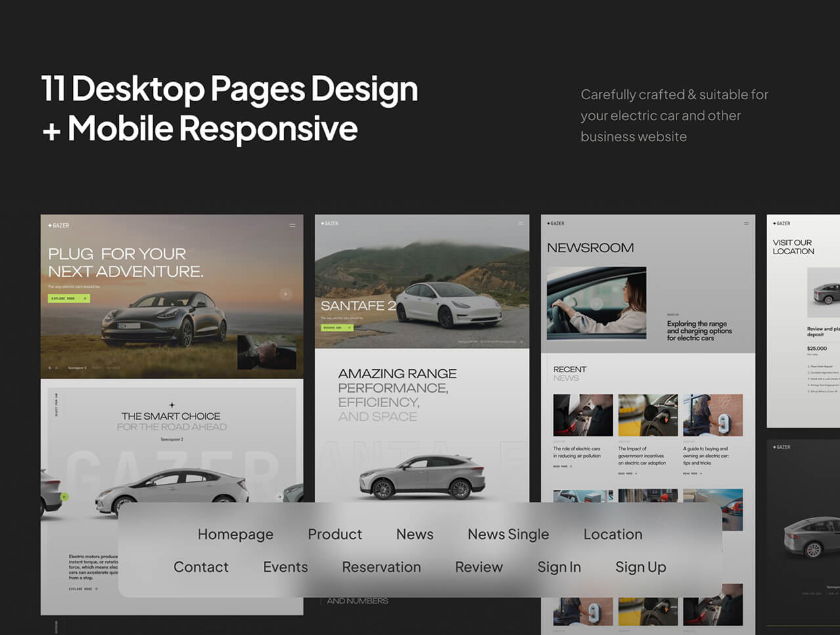
Task: Select the News Single label
Action: [x=508, y=535]
